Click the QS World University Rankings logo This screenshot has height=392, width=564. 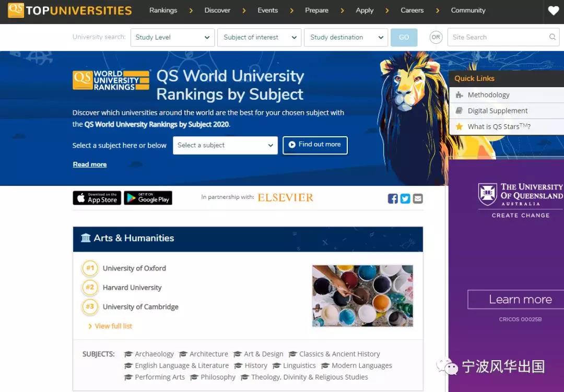[x=111, y=80]
